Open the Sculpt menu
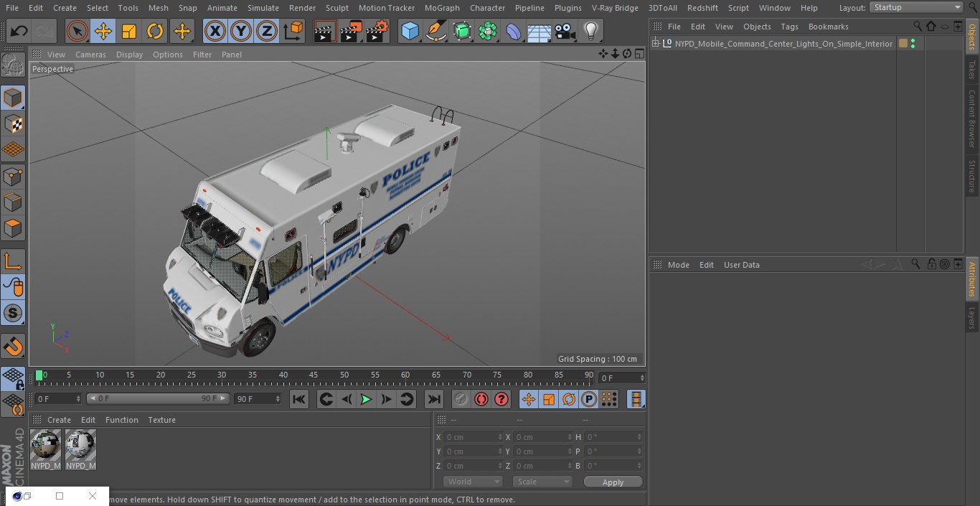The height and width of the screenshot is (506, 980). click(x=337, y=8)
